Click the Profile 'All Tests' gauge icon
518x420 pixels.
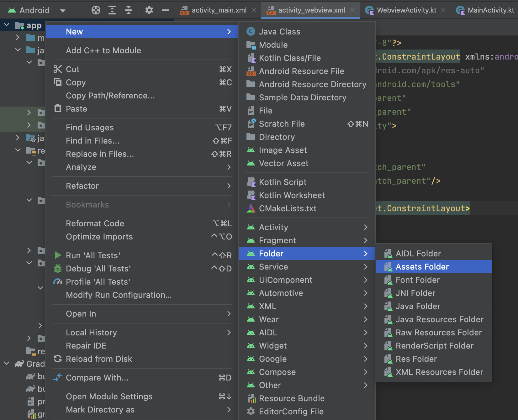coord(58,282)
